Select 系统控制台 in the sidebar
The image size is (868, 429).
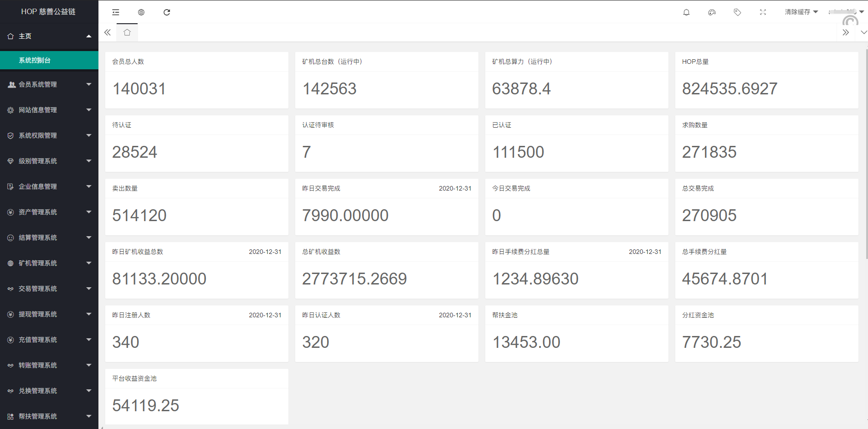pyautogui.click(x=49, y=60)
